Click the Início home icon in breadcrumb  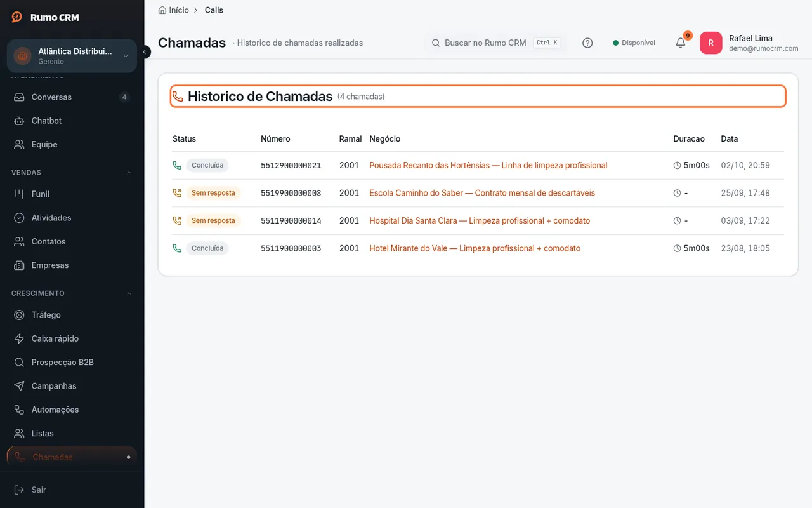click(162, 10)
